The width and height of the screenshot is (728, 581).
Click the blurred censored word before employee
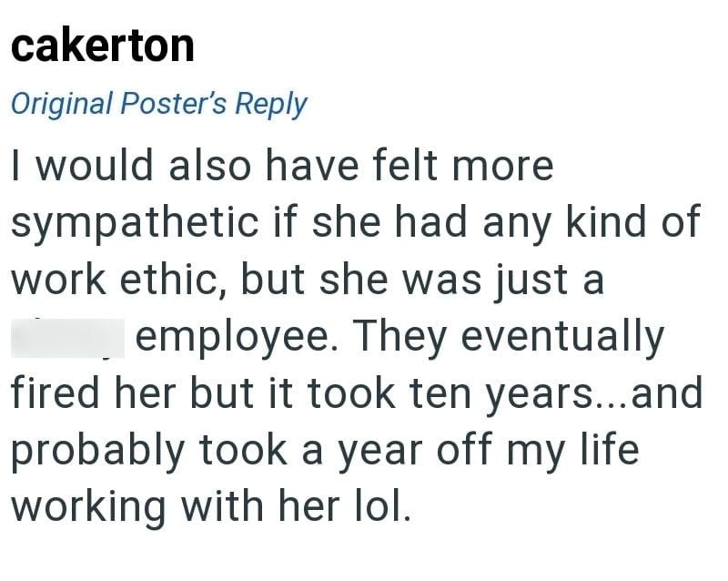[x=70, y=339]
